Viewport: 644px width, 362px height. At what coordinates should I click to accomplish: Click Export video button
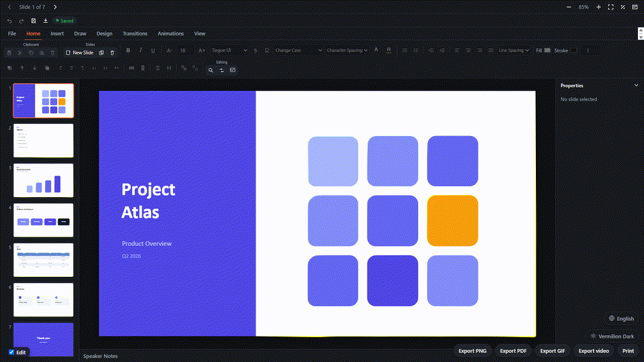click(x=594, y=351)
